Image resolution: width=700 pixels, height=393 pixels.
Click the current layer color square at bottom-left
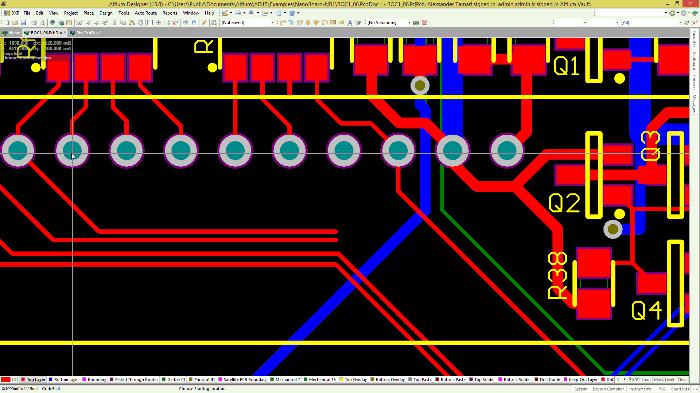click(5, 380)
